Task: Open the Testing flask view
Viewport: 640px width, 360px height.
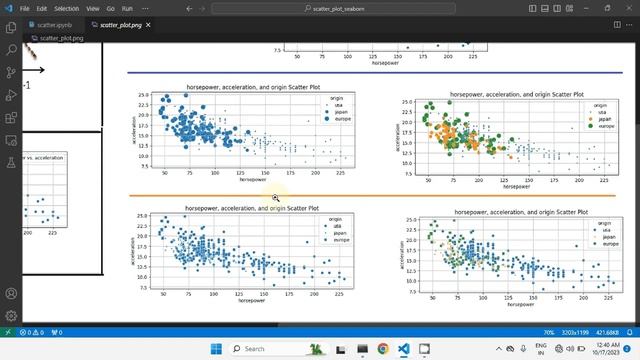Action: (11, 163)
